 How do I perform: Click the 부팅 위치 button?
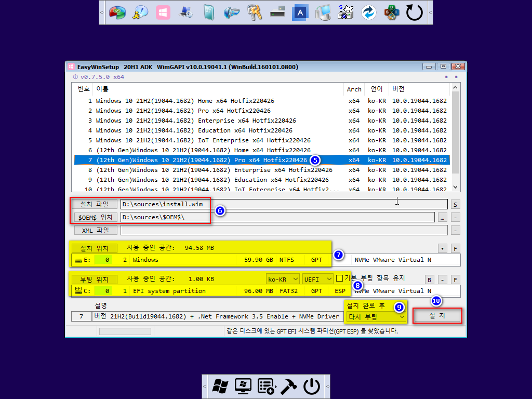click(x=95, y=279)
